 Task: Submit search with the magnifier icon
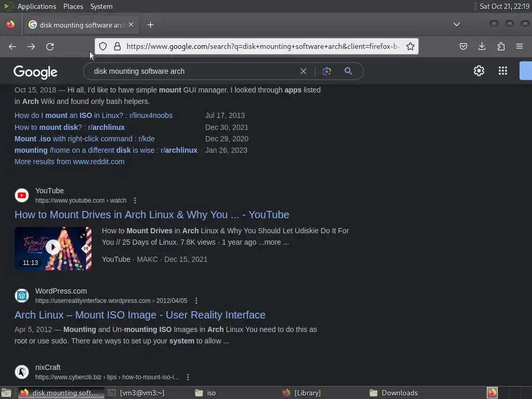348,71
